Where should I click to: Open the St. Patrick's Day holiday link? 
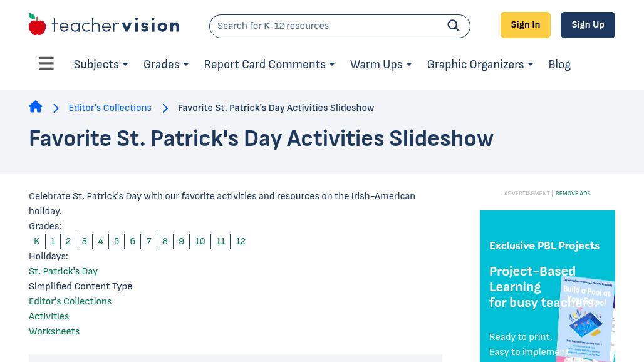point(63,271)
